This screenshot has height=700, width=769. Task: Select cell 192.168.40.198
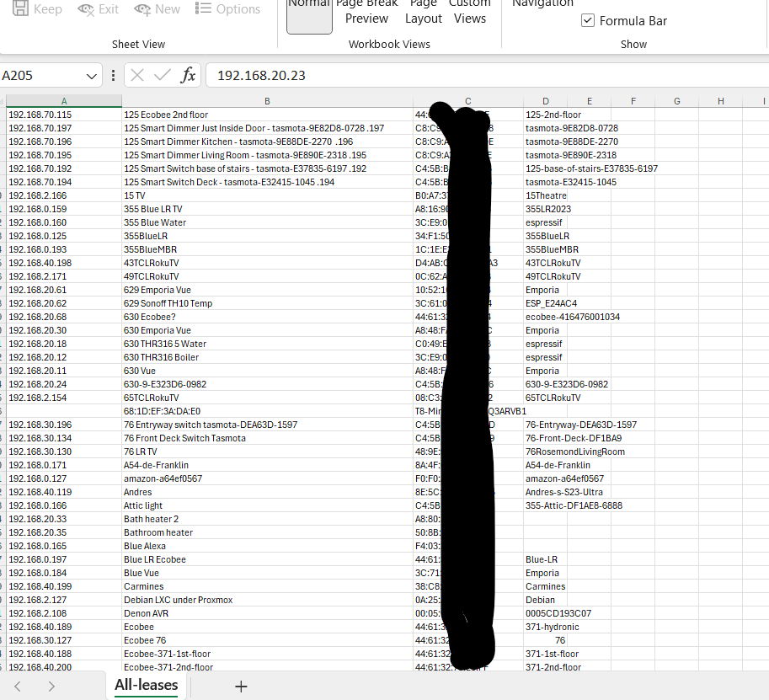click(x=64, y=263)
